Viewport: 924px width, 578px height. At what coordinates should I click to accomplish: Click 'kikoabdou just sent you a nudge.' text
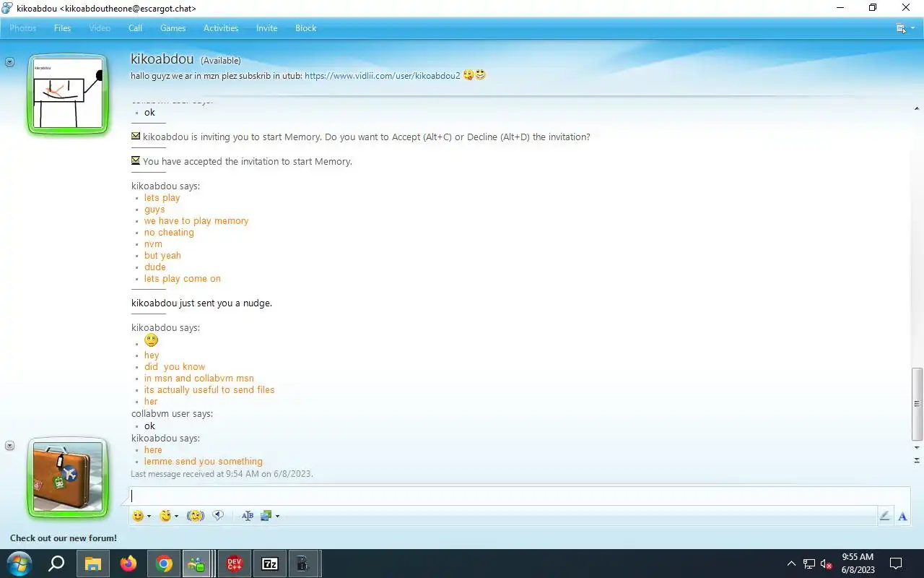201,303
